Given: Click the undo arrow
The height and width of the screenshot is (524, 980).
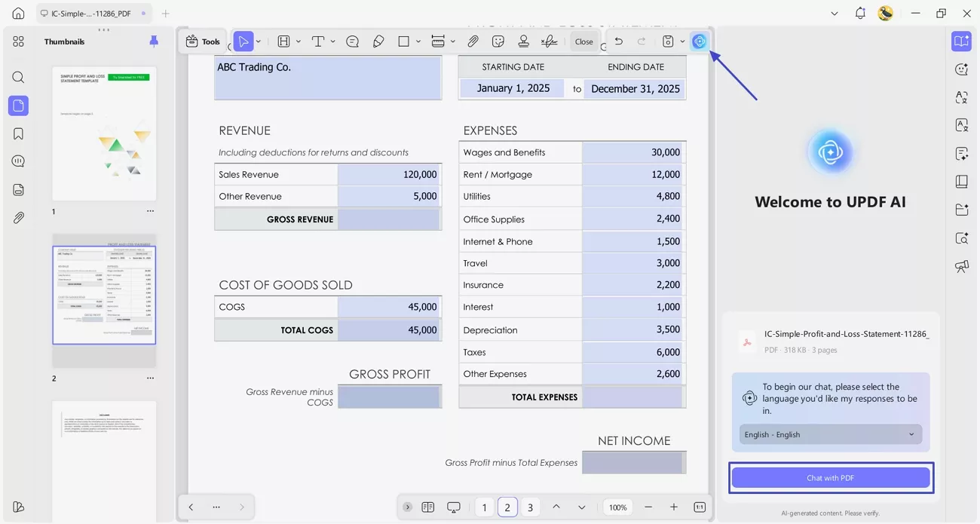Looking at the screenshot, I should pyautogui.click(x=618, y=41).
